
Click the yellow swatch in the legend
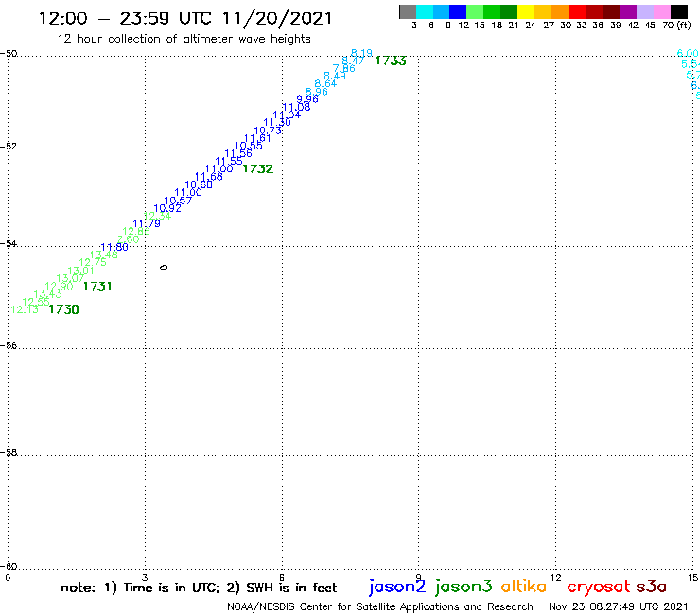[x=526, y=12]
